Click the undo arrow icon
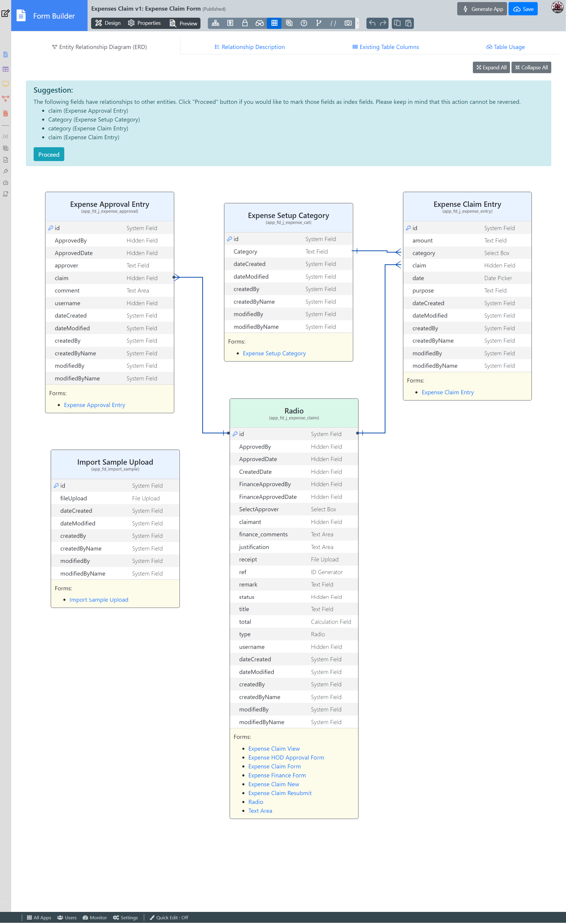Image resolution: width=566 pixels, height=924 pixels. pyautogui.click(x=372, y=23)
